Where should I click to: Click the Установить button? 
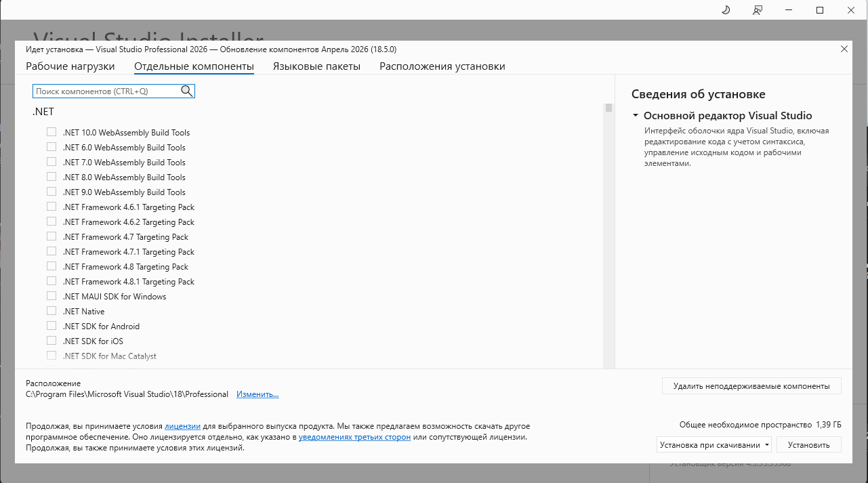(809, 445)
